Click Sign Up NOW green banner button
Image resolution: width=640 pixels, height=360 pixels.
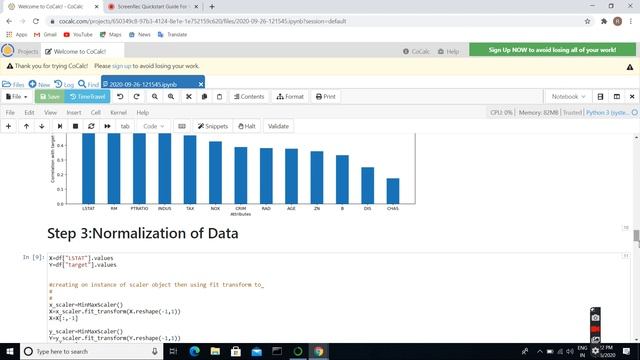point(552,50)
